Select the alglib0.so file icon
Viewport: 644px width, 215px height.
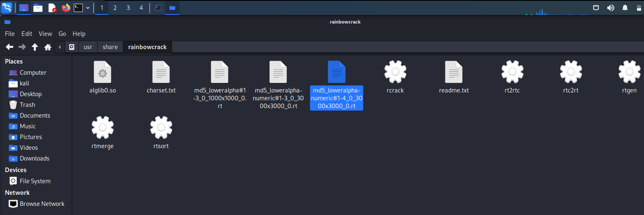[x=103, y=72]
